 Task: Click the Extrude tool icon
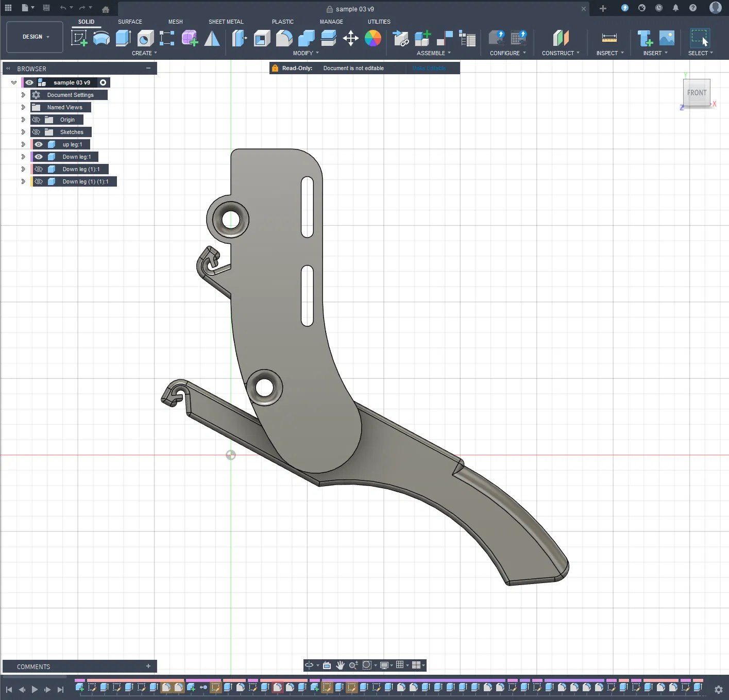point(123,38)
